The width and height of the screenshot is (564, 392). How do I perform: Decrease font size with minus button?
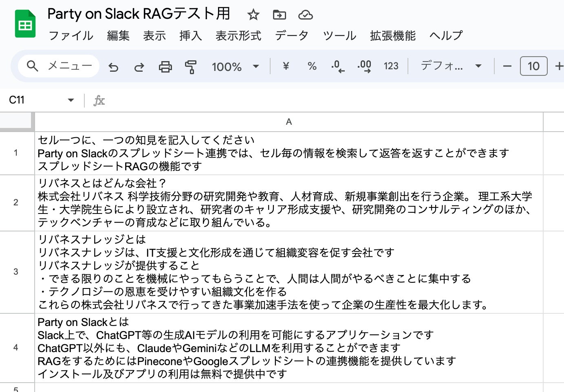click(x=507, y=66)
